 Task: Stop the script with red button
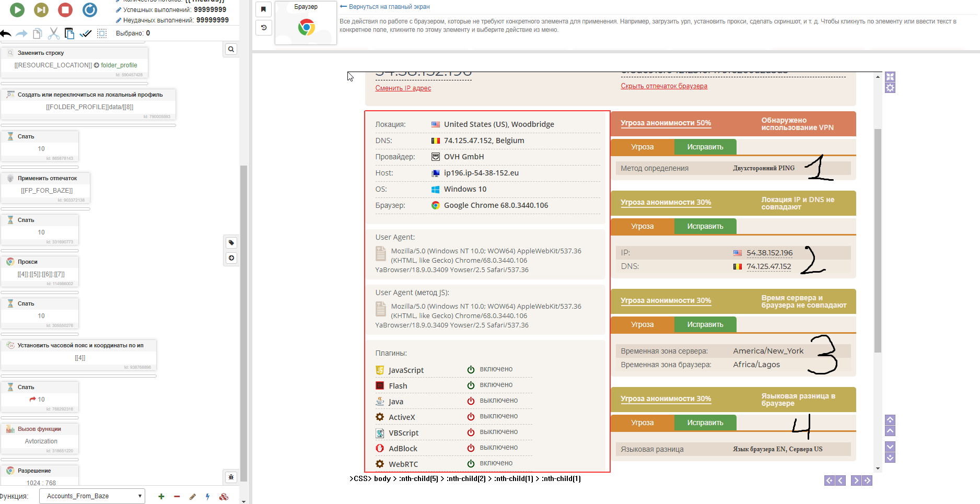coord(65,9)
